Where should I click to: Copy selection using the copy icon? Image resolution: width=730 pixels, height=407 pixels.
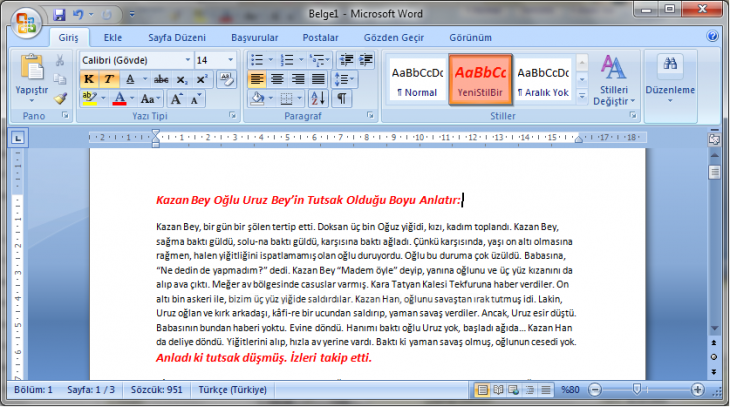tap(60, 79)
